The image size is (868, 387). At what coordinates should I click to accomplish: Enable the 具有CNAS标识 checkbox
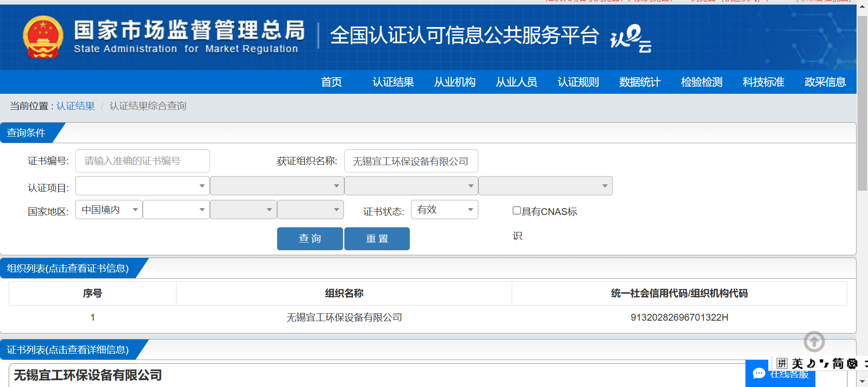point(517,210)
